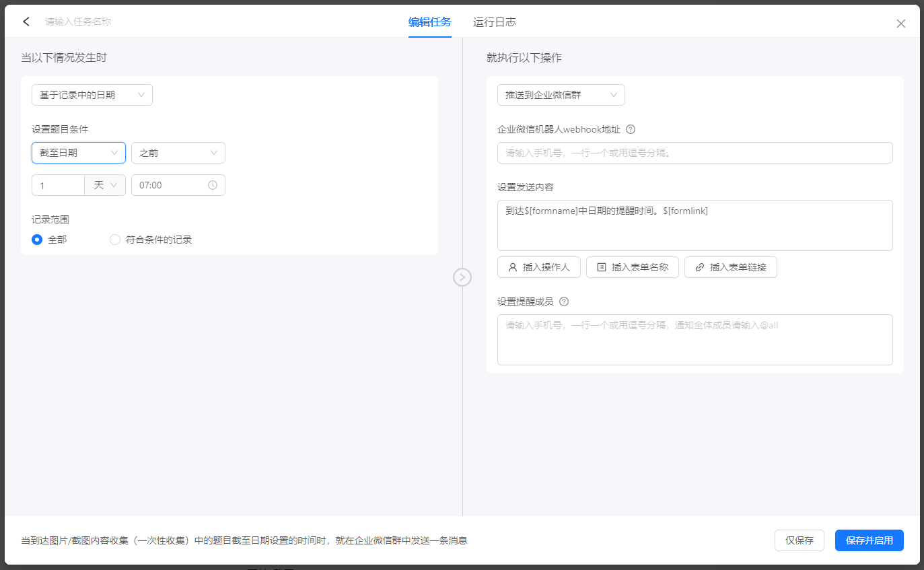Click the link icon on 插入表单链接
924x570 pixels.
pyautogui.click(x=700, y=267)
